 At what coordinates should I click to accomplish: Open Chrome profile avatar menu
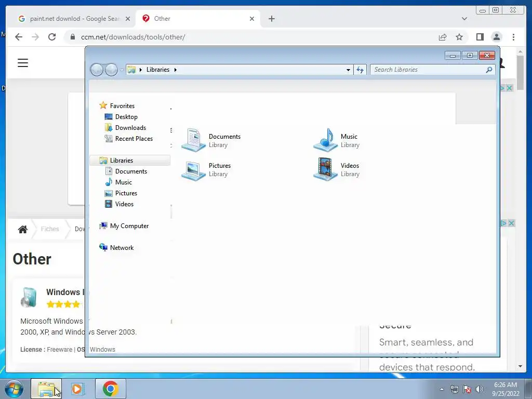coord(497,37)
